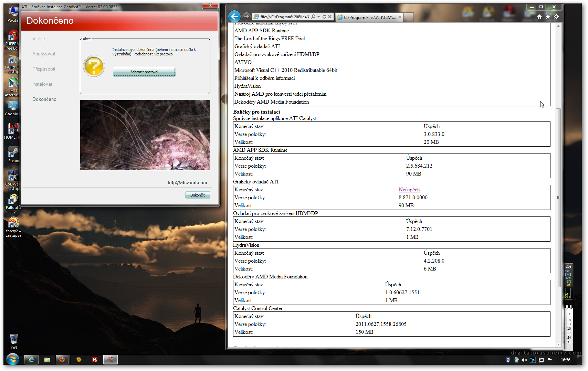Select the C:\Program Files\ATI\CIM browser tab
Viewport: 588px width, 371px height.
[369, 17]
